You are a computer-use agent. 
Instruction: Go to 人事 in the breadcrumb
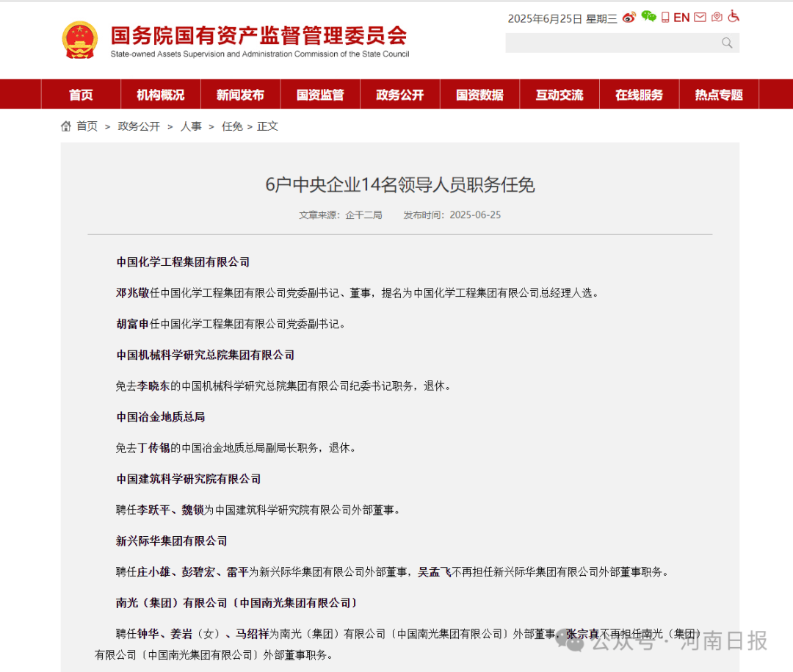pos(191,126)
